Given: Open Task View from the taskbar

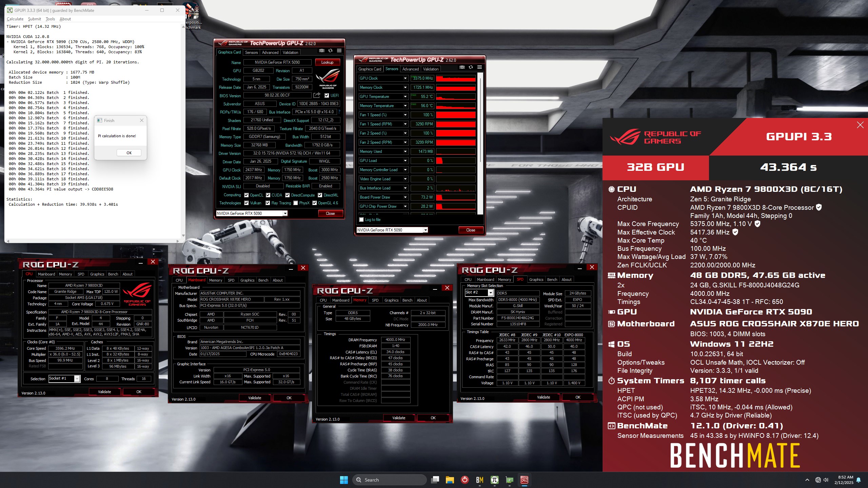Looking at the screenshot, I should click(435, 480).
